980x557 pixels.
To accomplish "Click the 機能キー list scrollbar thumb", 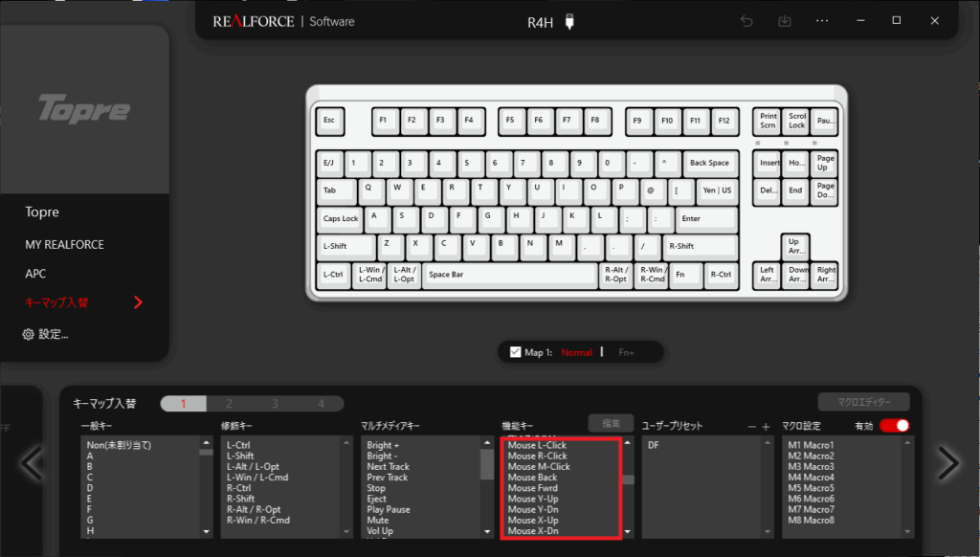I will pos(628,480).
